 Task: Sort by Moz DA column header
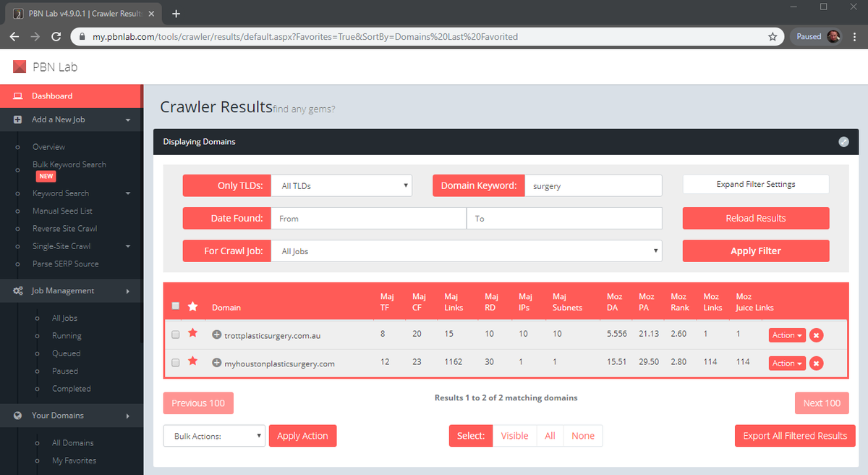tap(615, 302)
